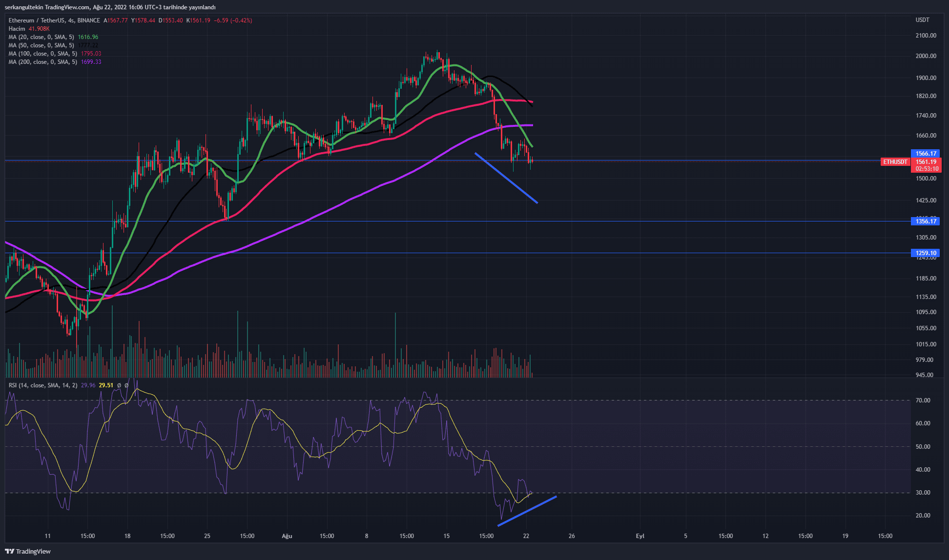The image size is (949, 560).
Task: Click the Eyl label on the time axis
Action: (x=640, y=536)
